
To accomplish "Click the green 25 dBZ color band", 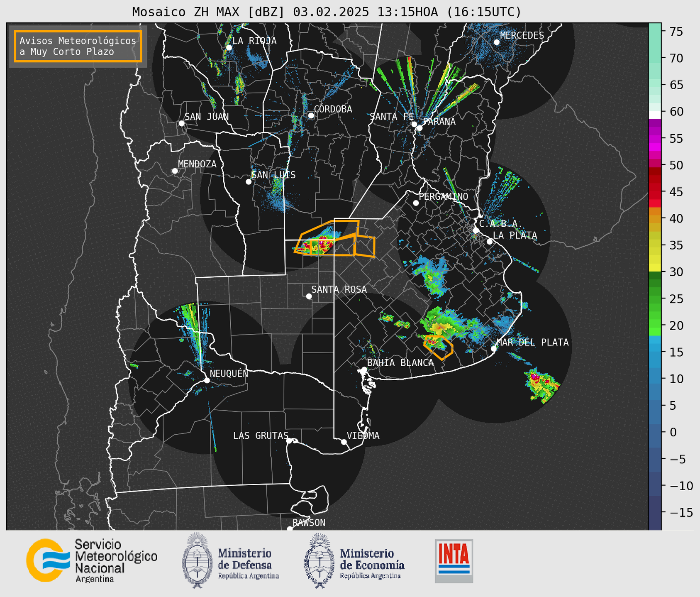I will click(655, 298).
